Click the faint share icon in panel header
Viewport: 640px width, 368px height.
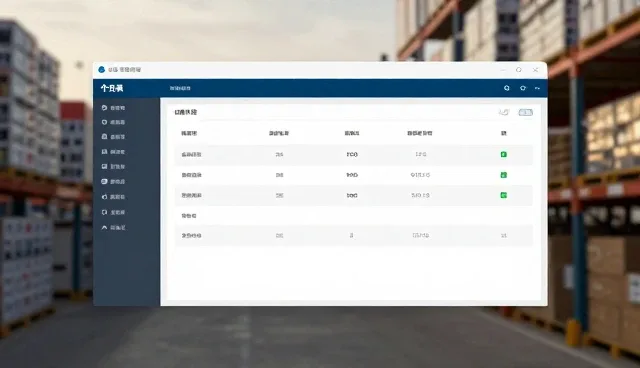pos(504,112)
